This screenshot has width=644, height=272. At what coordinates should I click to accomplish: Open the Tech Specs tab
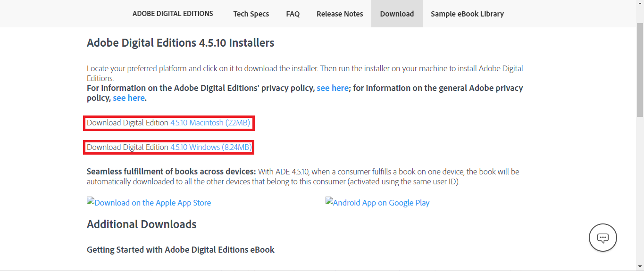point(251,14)
